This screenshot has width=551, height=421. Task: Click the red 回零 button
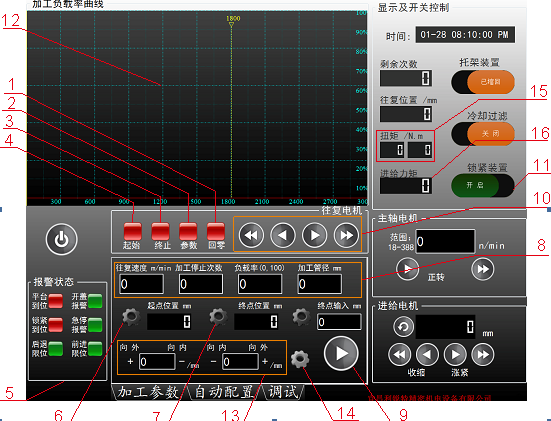[x=216, y=232]
